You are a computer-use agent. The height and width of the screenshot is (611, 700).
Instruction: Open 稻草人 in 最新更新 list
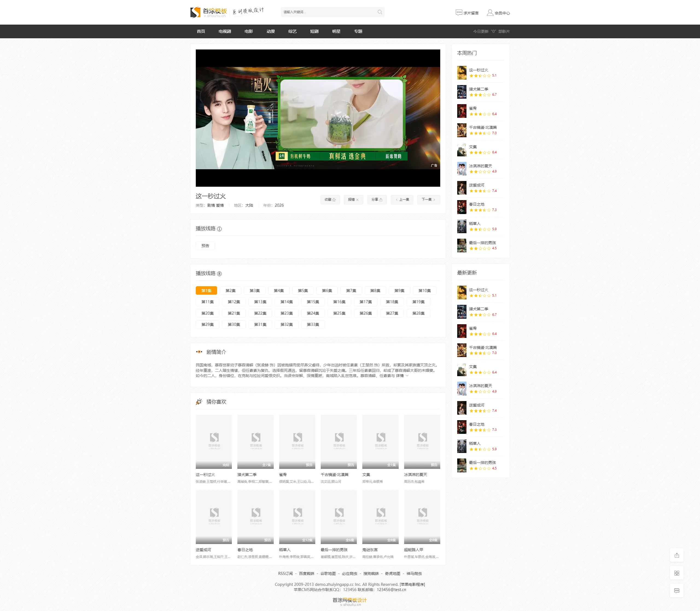pyautogui.click(x=475, y=444)
